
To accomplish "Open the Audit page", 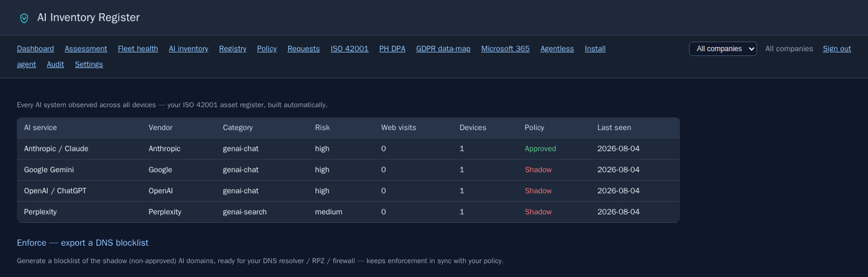I will click(x=55, y=64).
